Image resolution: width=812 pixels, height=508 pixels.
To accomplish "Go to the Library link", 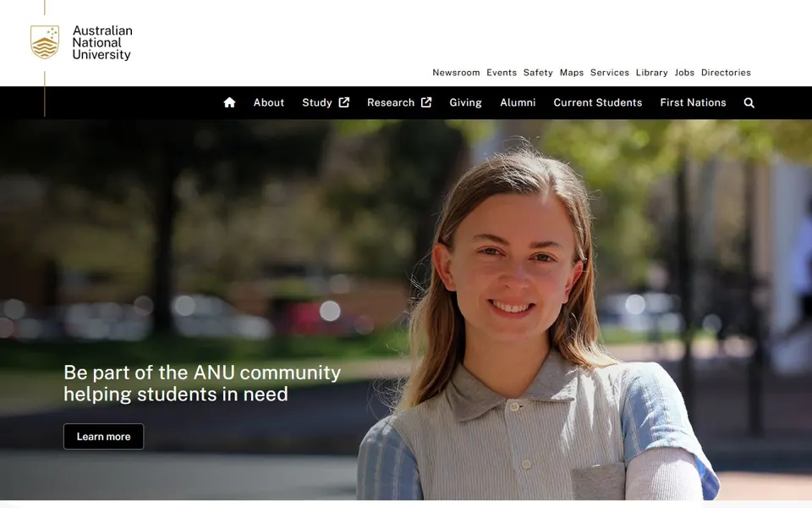I will click(652, 73).
